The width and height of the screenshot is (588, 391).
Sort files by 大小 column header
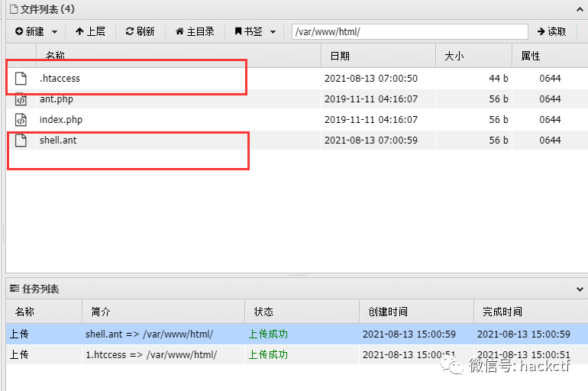474,56
